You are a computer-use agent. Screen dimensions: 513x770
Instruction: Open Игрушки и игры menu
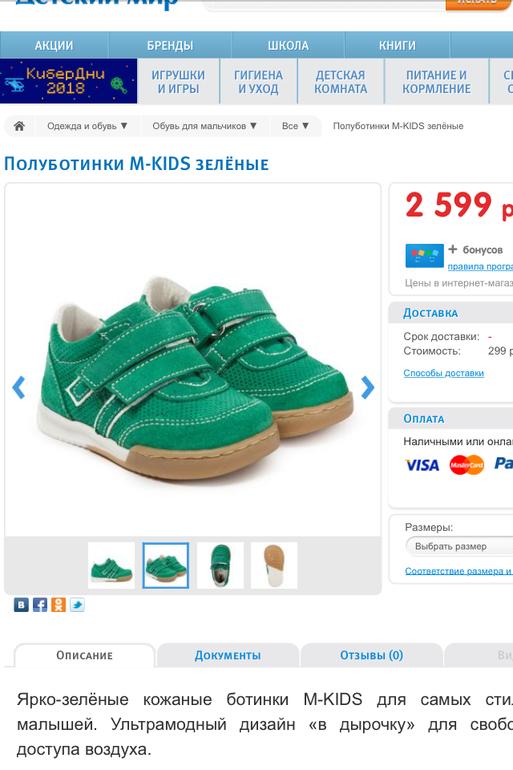[178, 82]
